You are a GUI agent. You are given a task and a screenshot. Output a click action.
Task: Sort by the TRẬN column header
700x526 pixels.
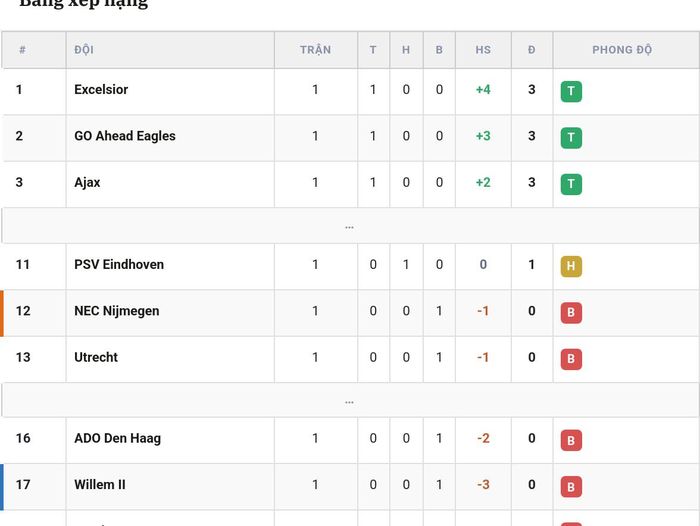coord(316,50)
